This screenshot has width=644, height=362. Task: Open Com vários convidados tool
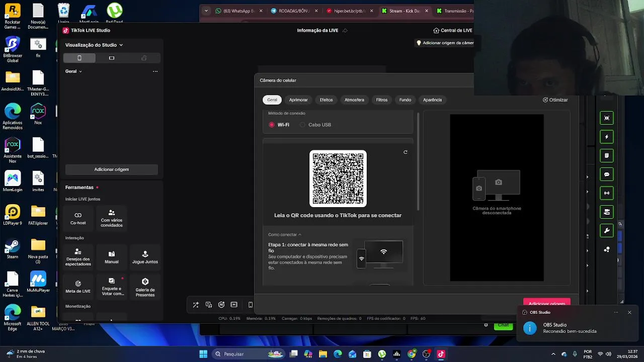pos(112,218)
